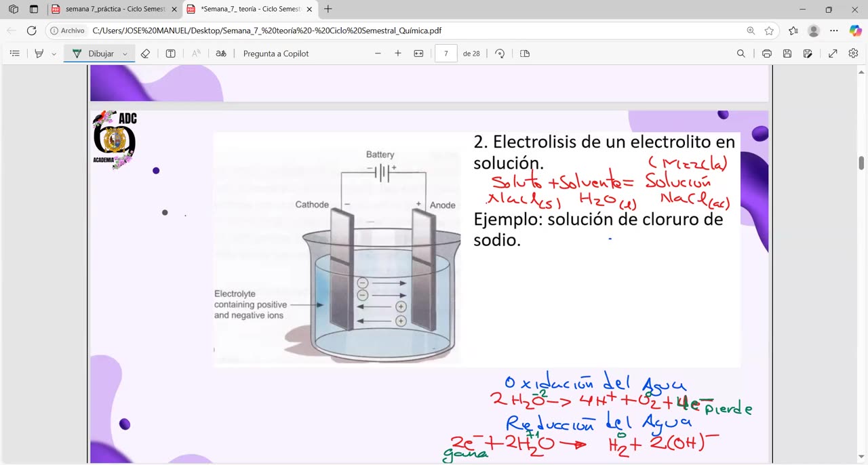868x465 pixels.
Task: Click the address bar zoom magnifier icon
Action: click(751, 31)
